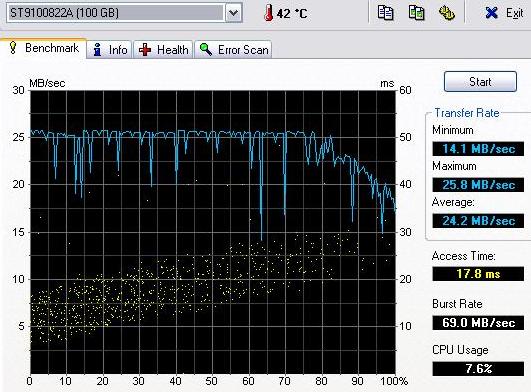Screen dimensions: 531x392
Task: Click the magnifier Error Scan icon
Action: tap(206, 50)
